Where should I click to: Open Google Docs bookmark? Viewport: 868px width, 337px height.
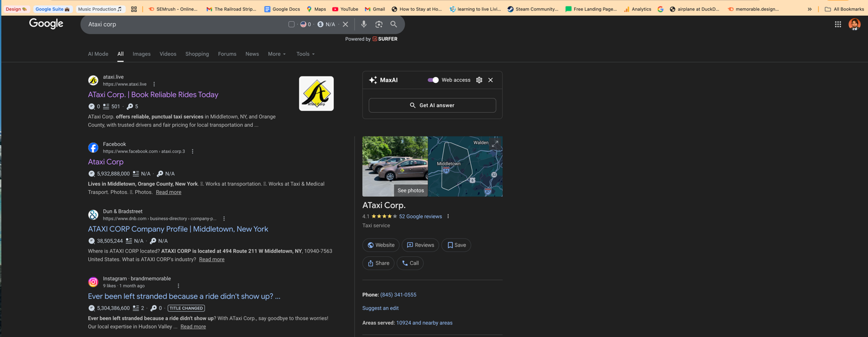tap(282, 9)
